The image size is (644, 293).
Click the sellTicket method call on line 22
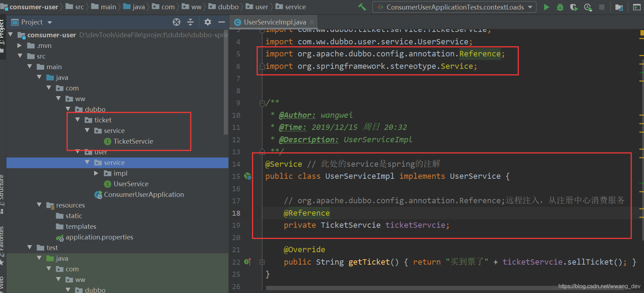click(590, 262)
